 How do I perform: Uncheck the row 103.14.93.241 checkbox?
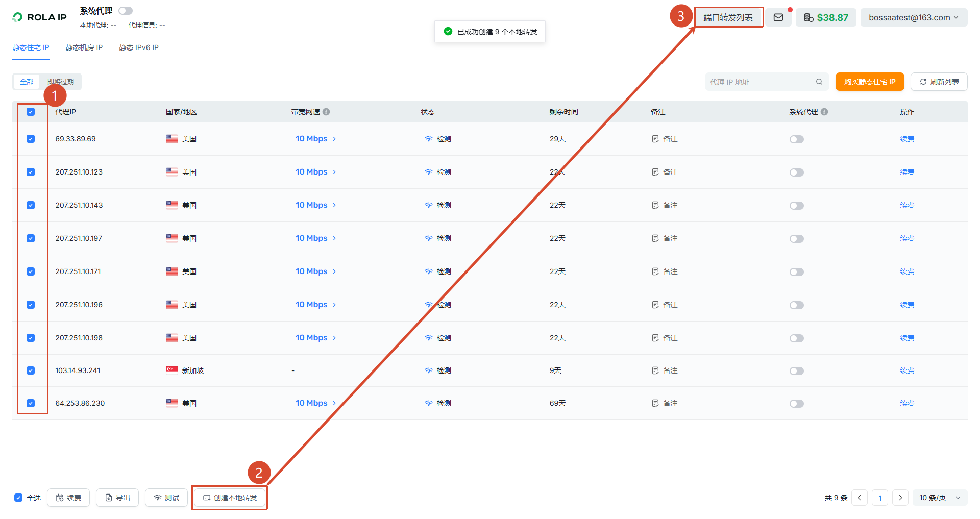(x=31, y=370)
